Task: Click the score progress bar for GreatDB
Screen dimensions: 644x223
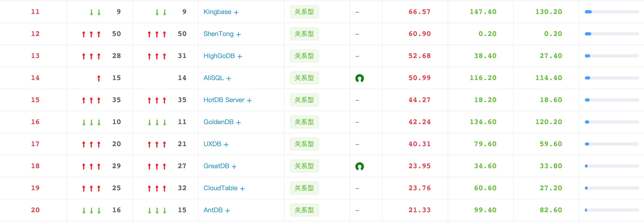Action: 612,166
